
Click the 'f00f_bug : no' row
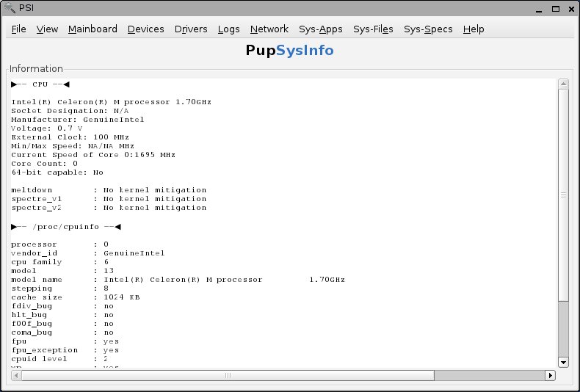pyautogui.click(x=62, y=324)
